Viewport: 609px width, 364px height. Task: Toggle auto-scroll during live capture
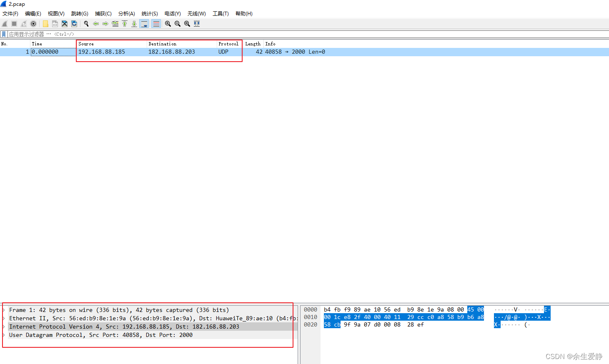(x=144, y=24)
